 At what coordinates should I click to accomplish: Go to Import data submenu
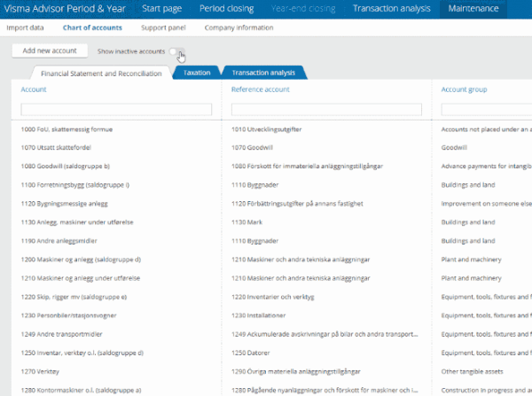(x=26, y=27)
